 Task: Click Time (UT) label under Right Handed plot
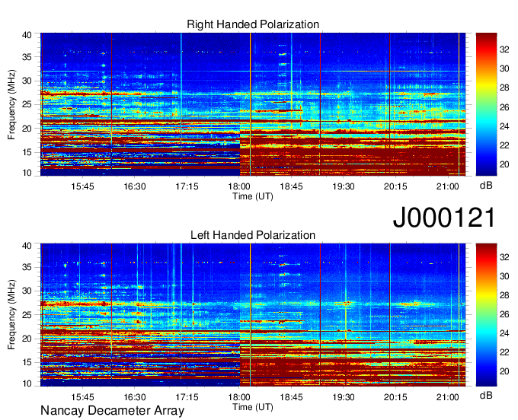[x=253, y=196]
